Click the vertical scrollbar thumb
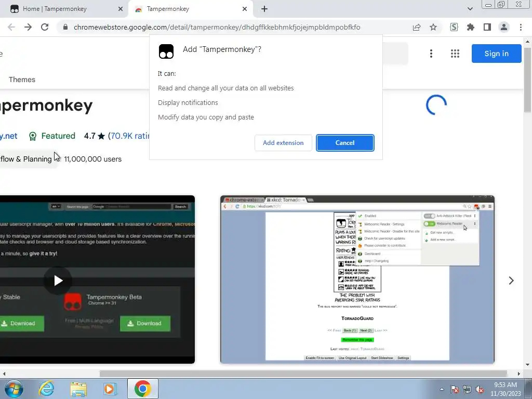Screen dimensions: 532x399 click(528, 80)
